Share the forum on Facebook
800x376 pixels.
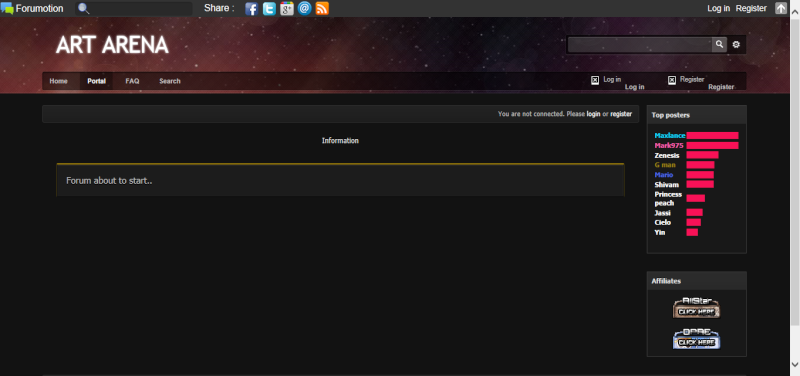(251, 8)
